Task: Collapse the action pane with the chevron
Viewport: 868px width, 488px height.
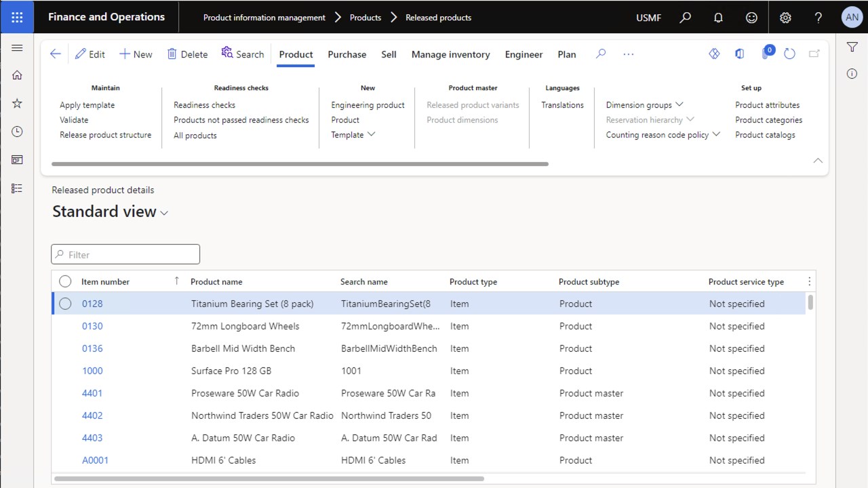Action: pyautogui.click(x=818, y=161)
